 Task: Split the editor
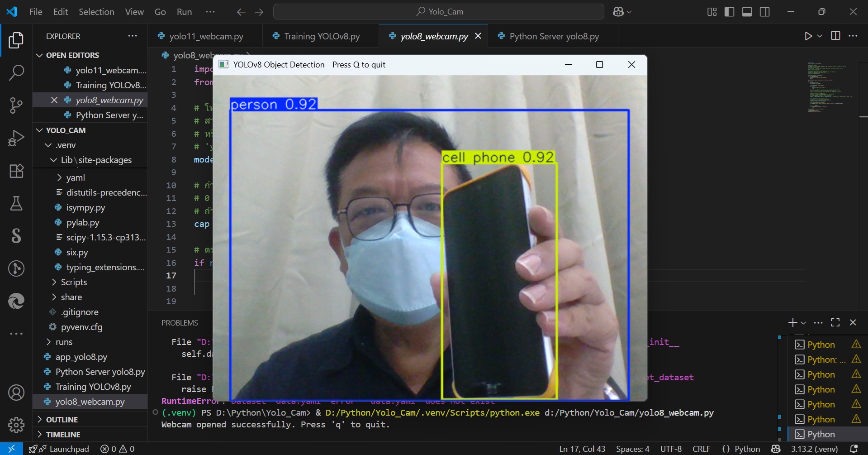point(835,36)
